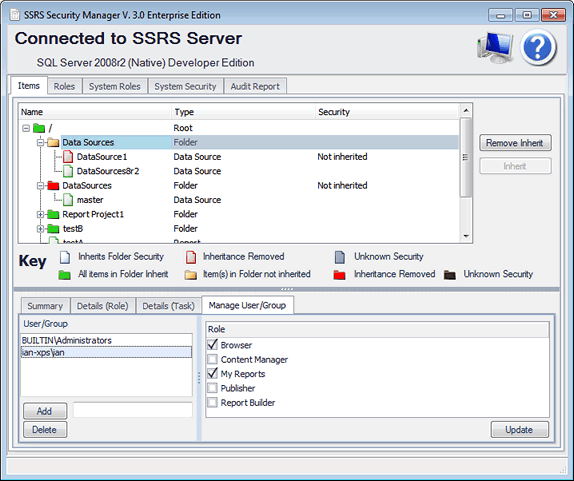The width and height of the screenshot is (574, 481).
Task: Click the Delete user button
Action: 45,429
